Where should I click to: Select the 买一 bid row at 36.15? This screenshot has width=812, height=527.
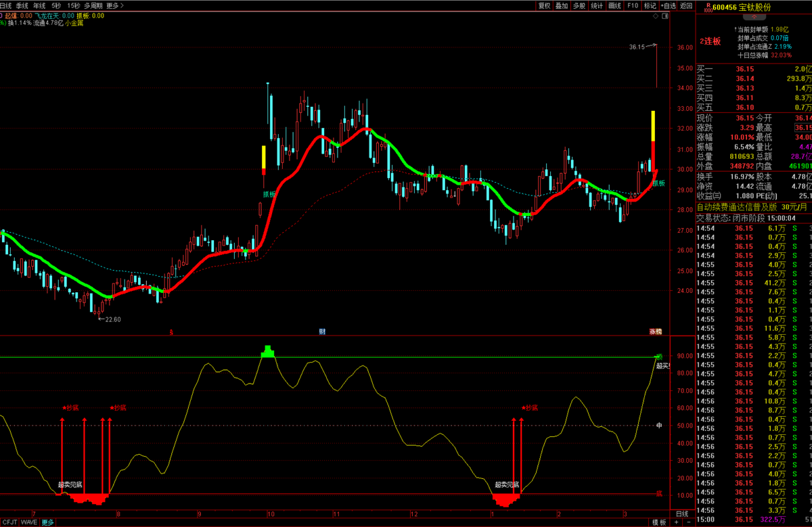click(754, 69)
